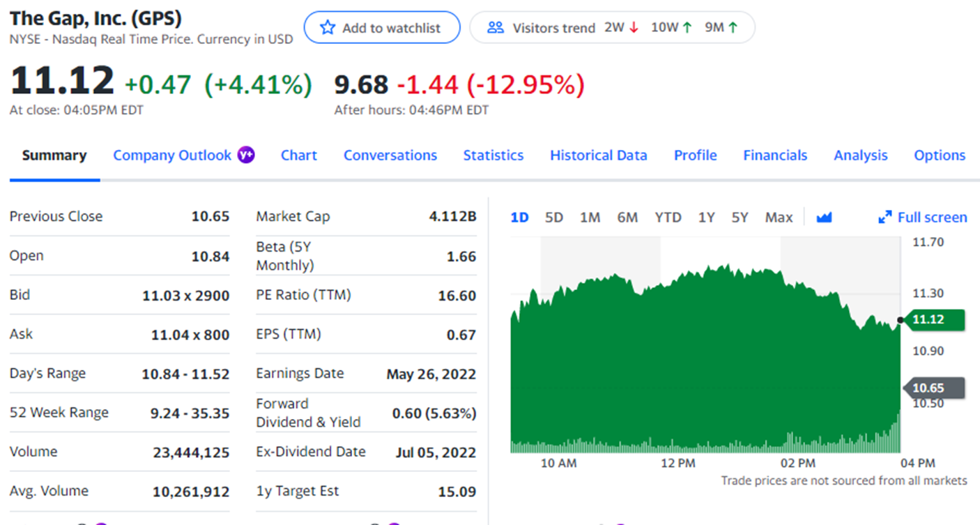This screenshot has width=980, height=525.
Task: Click the 9M up arrow trend indicator
Action: click(x=733, y=28)
